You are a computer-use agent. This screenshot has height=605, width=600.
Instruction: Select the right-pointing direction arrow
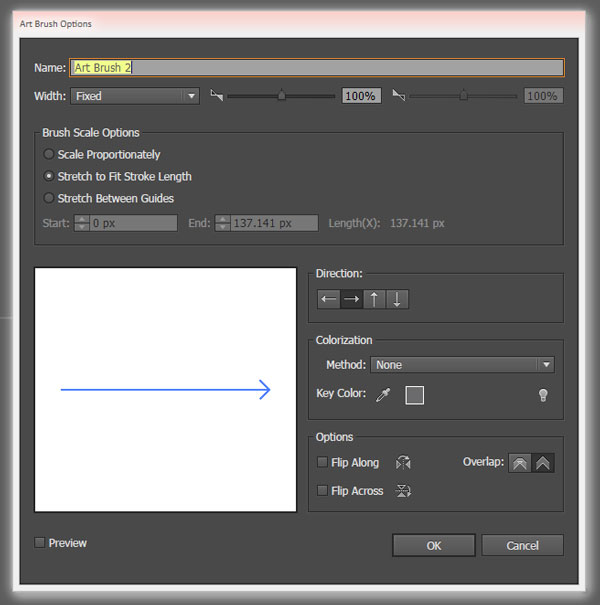tap(352, 299)
